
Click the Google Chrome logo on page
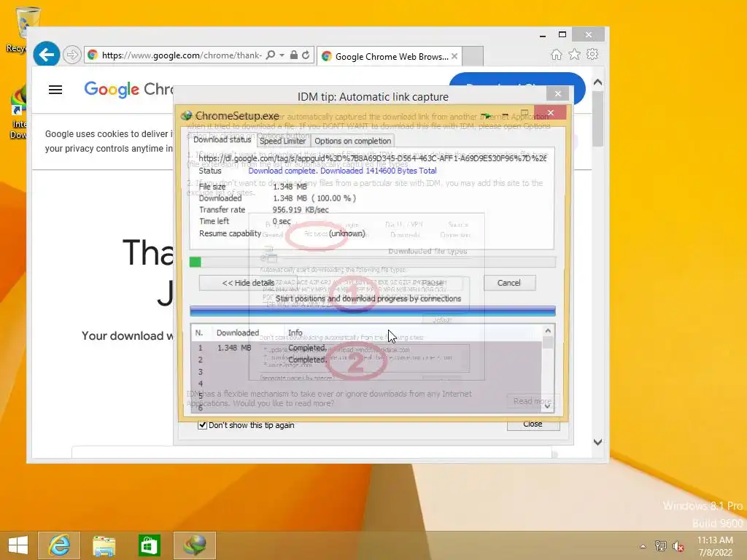128,89
